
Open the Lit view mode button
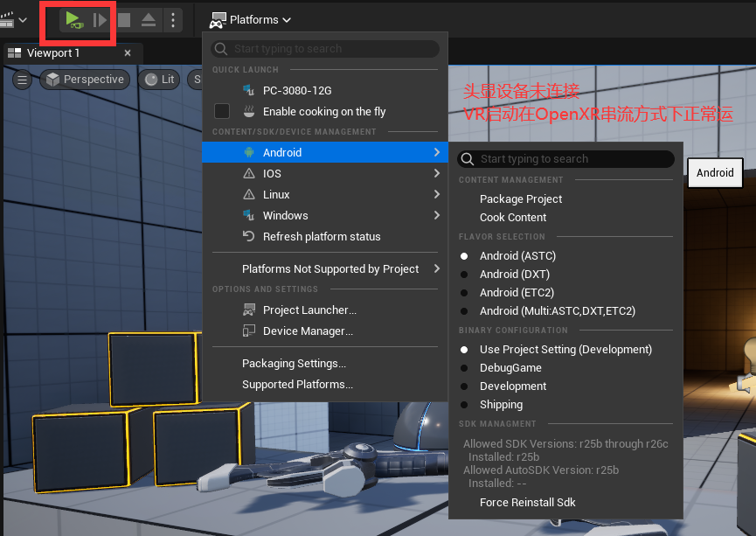click(159, 80)
